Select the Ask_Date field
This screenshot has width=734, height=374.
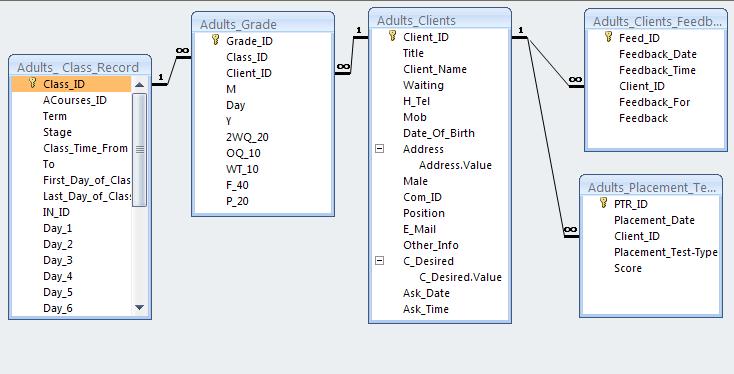(426, 293)
